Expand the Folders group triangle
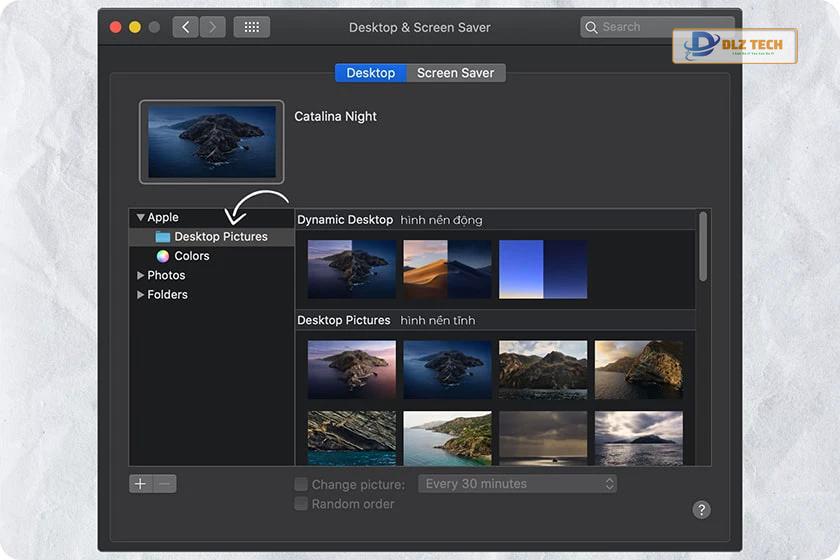 click(140, 295)
